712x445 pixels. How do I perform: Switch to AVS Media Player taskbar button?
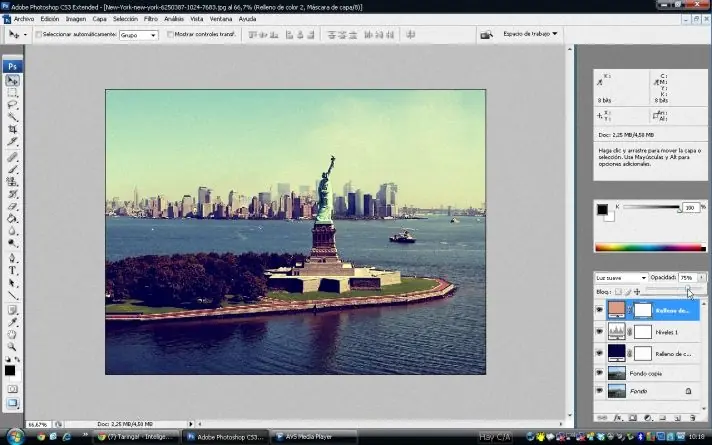click(307, 437)
